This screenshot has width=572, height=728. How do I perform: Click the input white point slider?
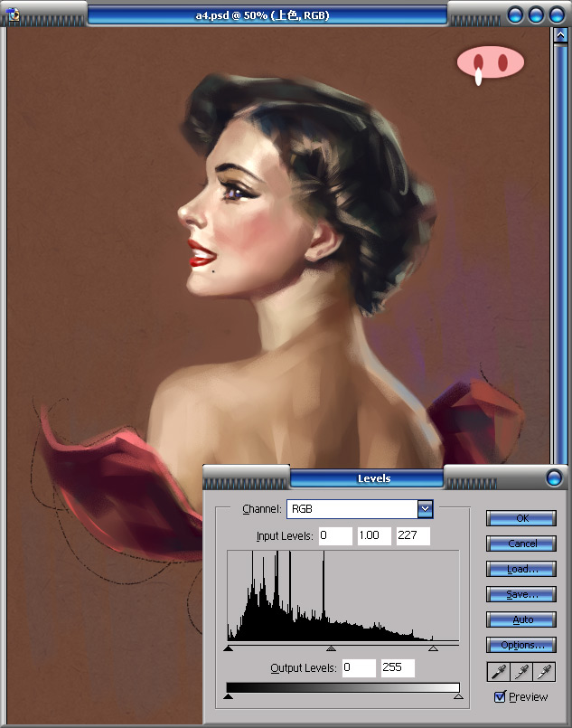point(433,648)
